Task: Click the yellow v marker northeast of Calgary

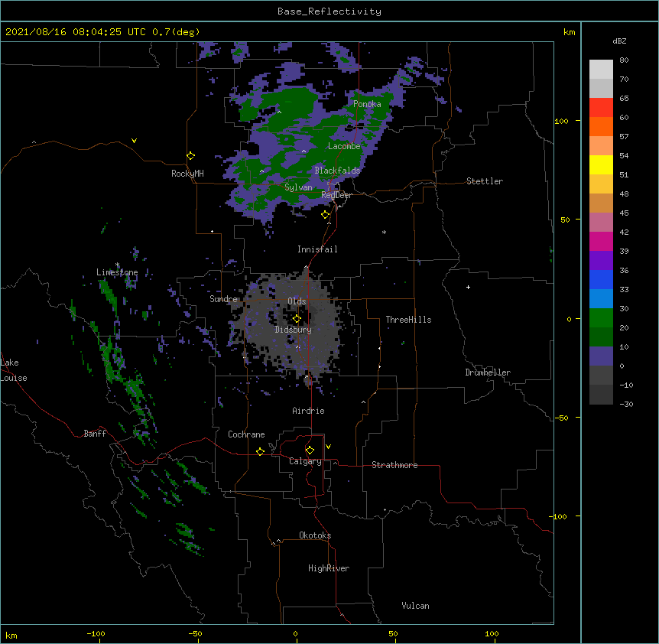Action: point(328,447)
